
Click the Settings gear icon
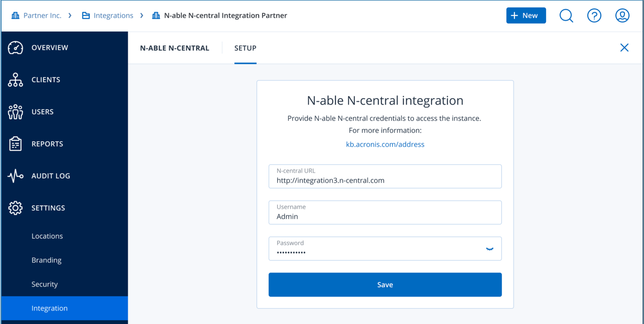(x=15, y=208)
